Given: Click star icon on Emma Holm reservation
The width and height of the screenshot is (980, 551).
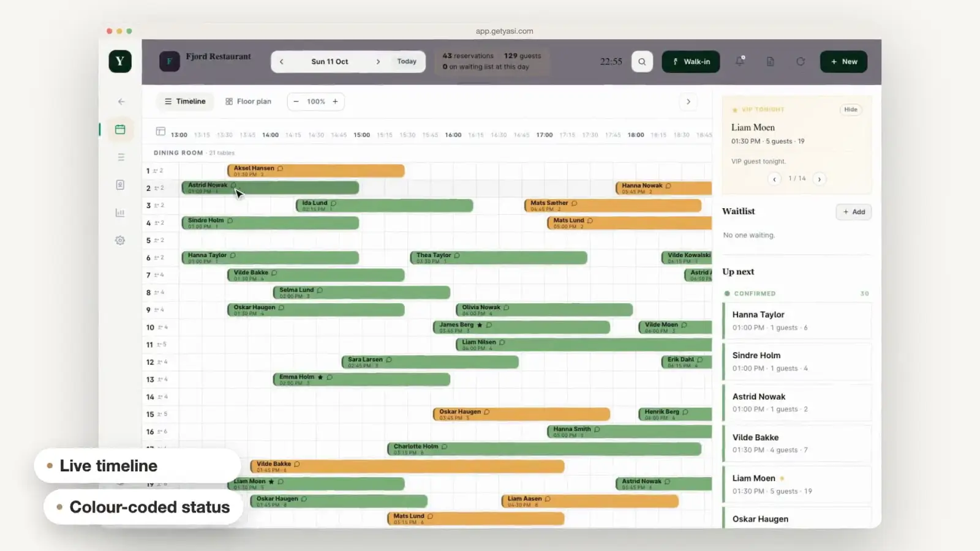Looking at the screenshot, I should point(320,377).
